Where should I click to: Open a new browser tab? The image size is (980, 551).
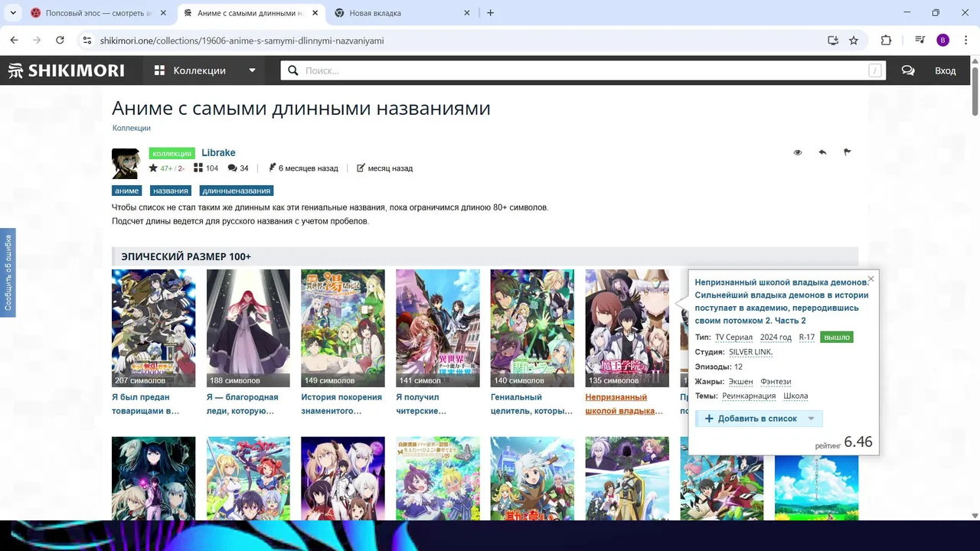point(491,13)
